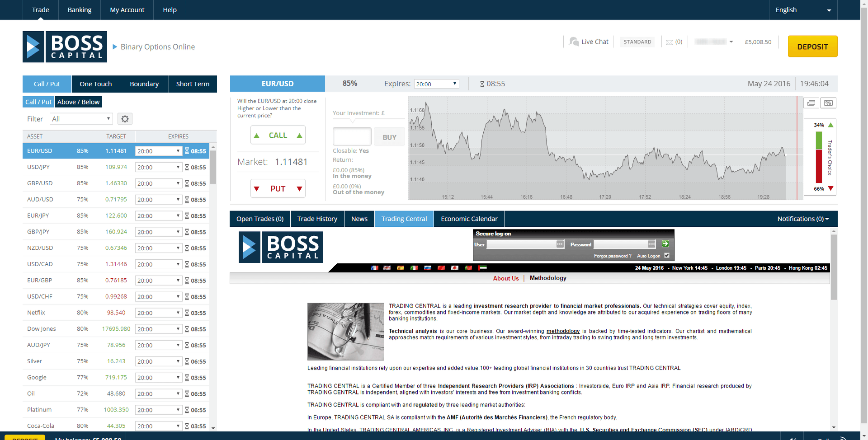
Task: Click the PUT button
Action: coord(278,188)
